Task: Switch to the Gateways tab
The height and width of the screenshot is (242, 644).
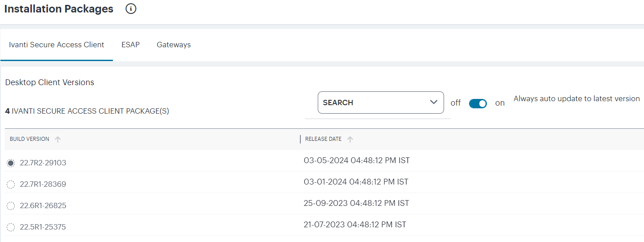Action: [174, 45]
